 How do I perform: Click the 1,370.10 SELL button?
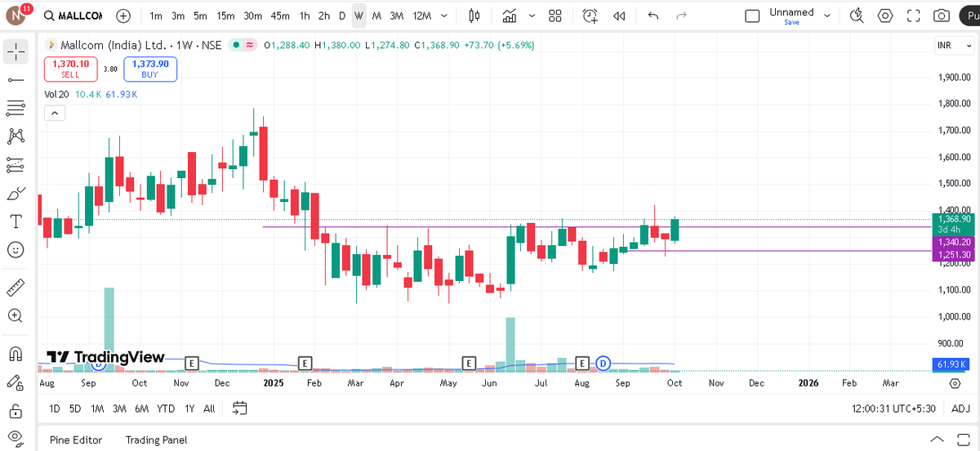pyautogui.click(x=71, y=69)
